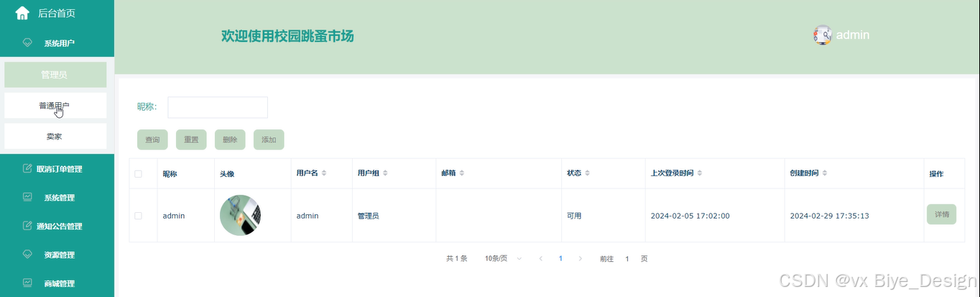The width and height of the screenshot is (980, 297).
Task: Click the chart icon next to 系统管理
Action: click(27, 197)
